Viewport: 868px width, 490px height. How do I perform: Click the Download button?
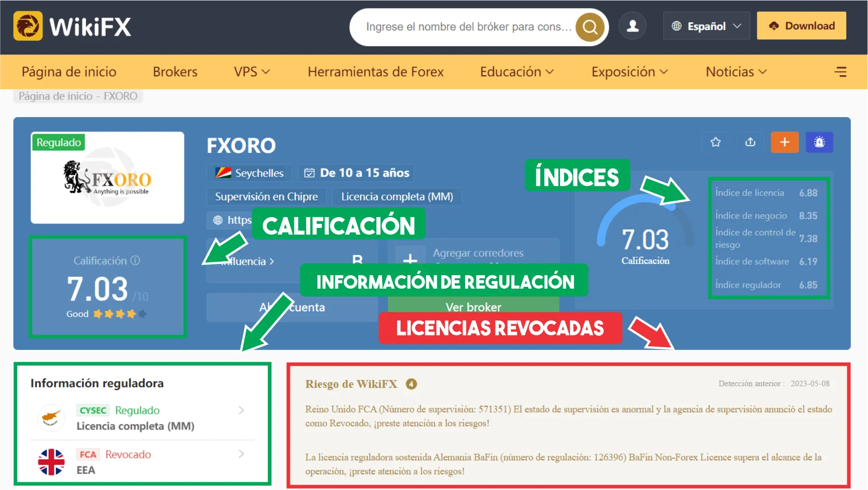pyautogui.click(x=801, y=26)
